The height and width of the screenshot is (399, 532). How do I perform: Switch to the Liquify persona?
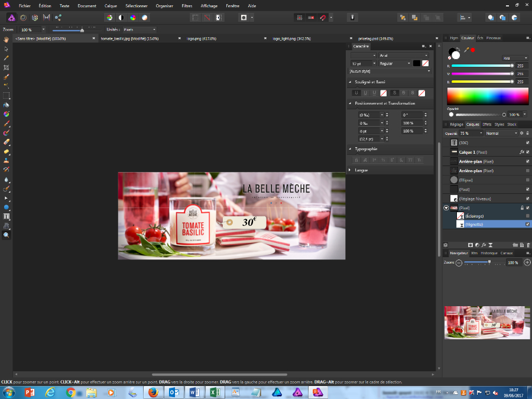pyautogui.click(x=23, y=18)
